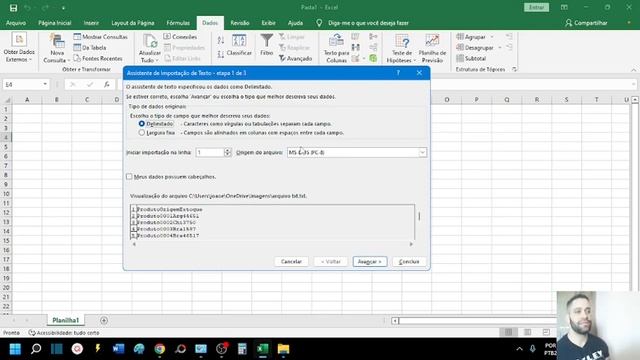Image resolution: width=640 pixels, height=360 pixels.
Task: Create a Planilha de Previsão
Action: coord(432,48)
